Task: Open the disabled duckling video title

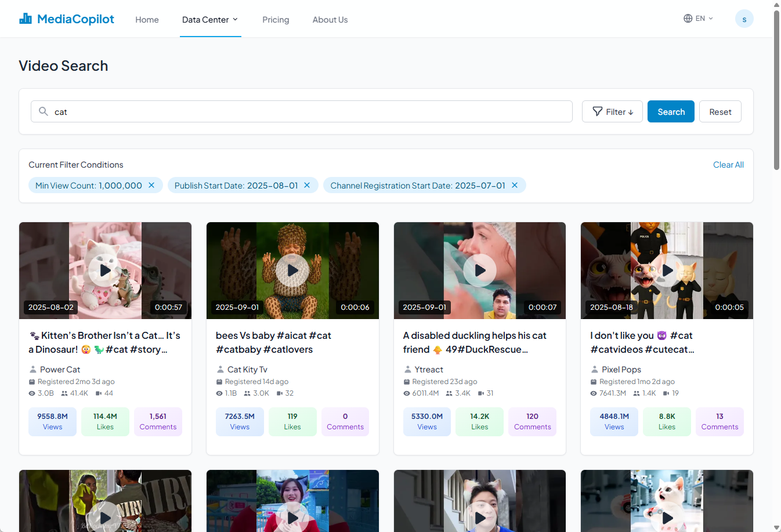Action: 475,342
